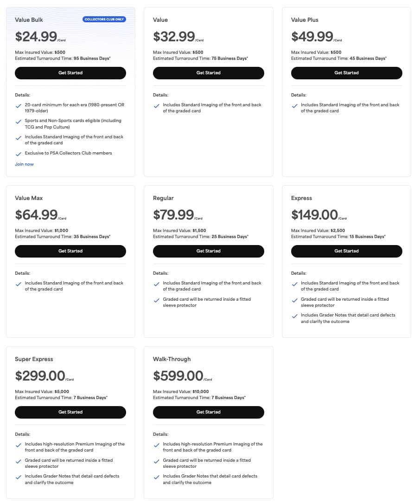Click the Collectors Club Only badge
The height and width of the screenshot is (504, 420).
[104, 19]
